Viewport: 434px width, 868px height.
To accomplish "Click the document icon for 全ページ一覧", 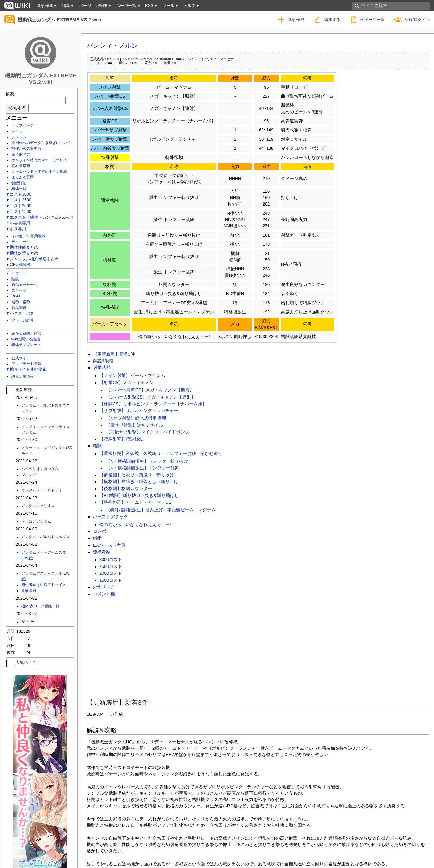I will tap(353, 20).
